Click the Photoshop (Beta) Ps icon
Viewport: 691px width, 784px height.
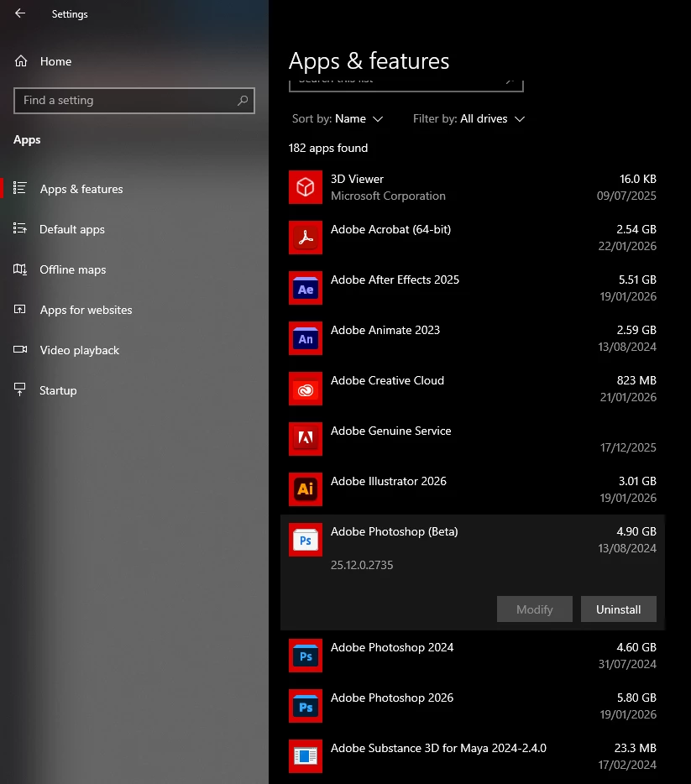(x=306, y=540)
